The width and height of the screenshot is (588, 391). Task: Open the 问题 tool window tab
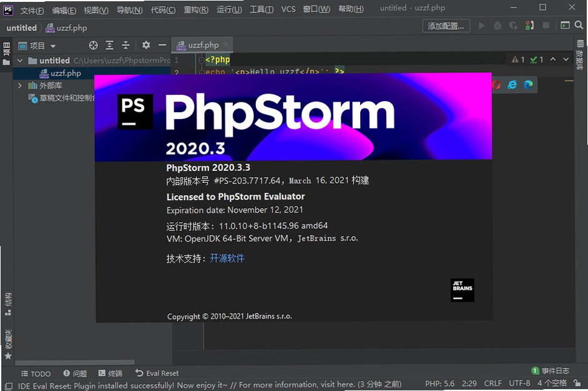(75, 374)
